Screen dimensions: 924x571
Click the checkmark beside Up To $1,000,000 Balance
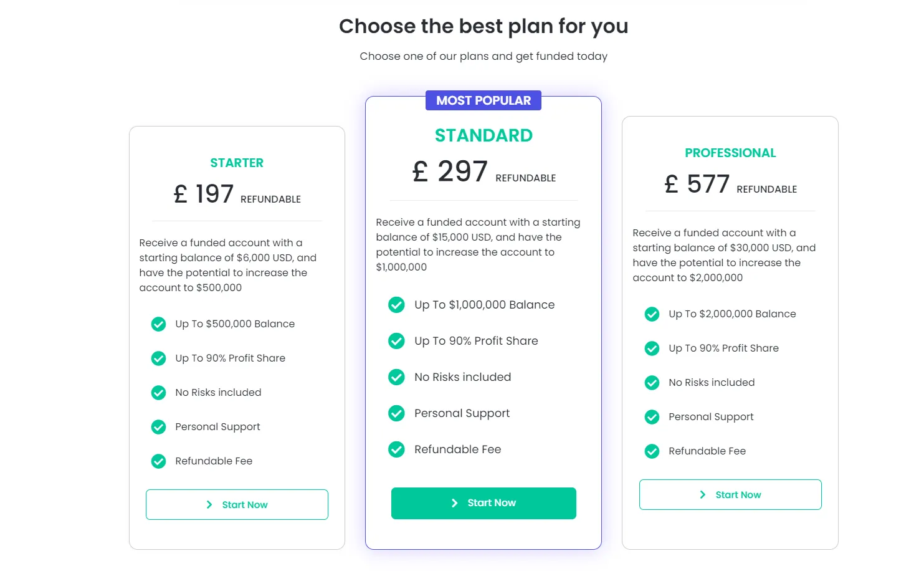(x=397, y=305)
